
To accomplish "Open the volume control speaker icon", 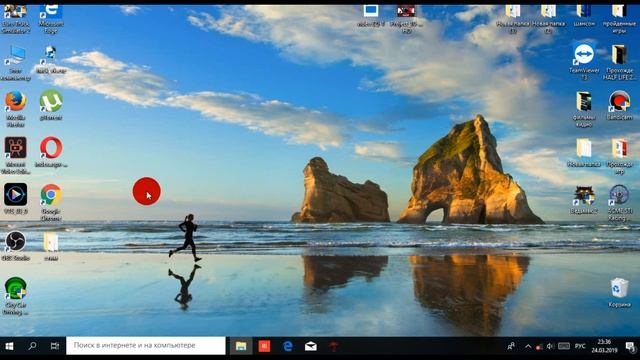I will tap(550, 347).
